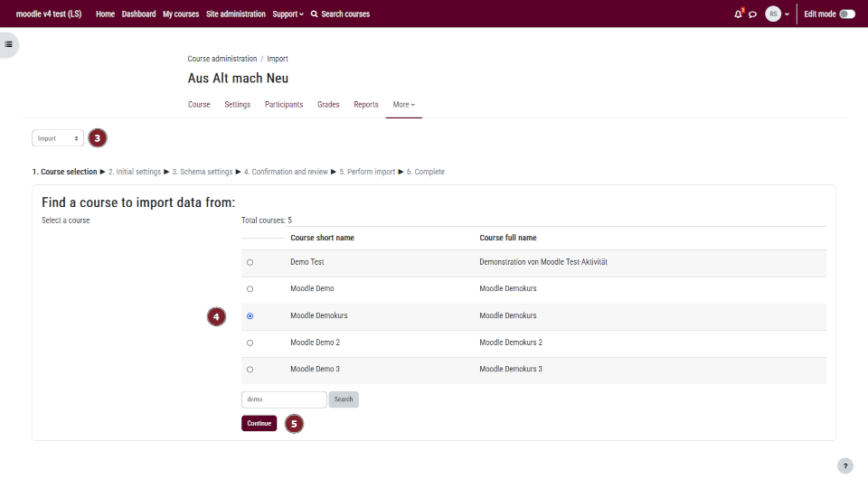The image size is (868, 488).
Task: Go to Site administration
Action: point(236,14)
